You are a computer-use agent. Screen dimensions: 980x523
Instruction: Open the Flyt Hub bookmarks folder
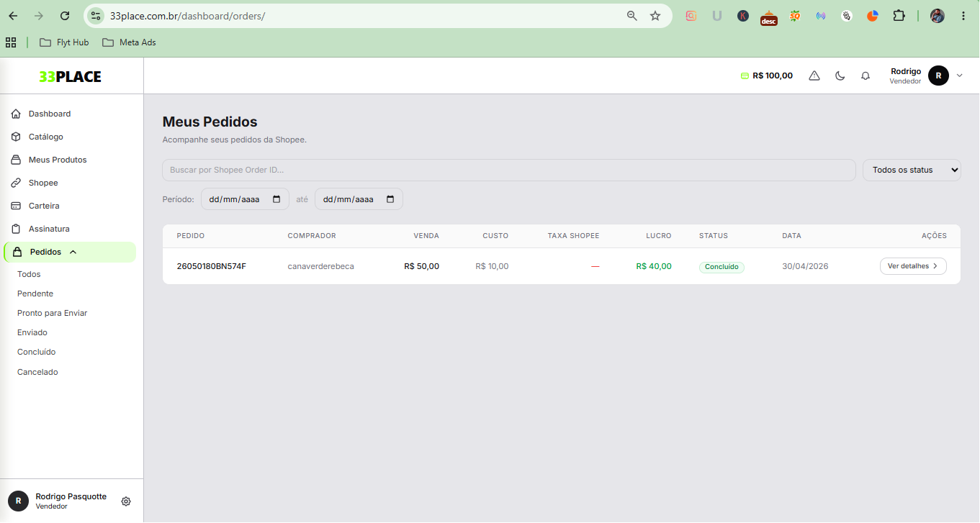tap(65, 42)
